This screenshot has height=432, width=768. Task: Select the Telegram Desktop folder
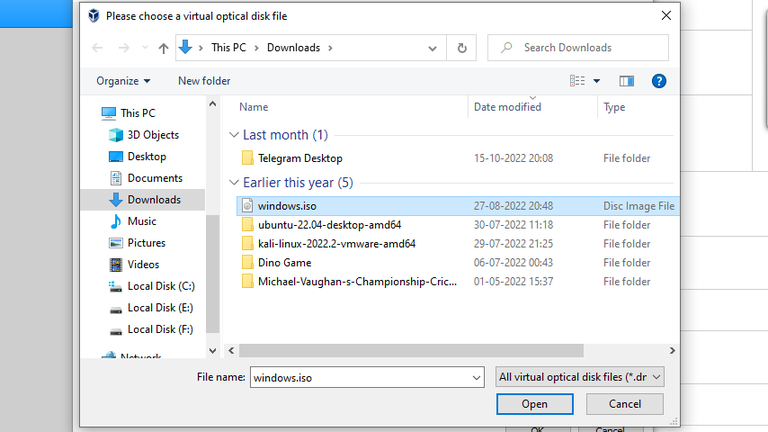300,158
